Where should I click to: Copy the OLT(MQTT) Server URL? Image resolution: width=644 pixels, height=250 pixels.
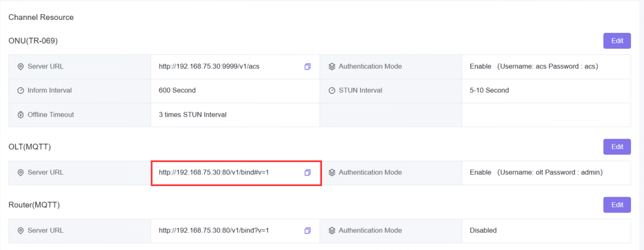[308, 172]
